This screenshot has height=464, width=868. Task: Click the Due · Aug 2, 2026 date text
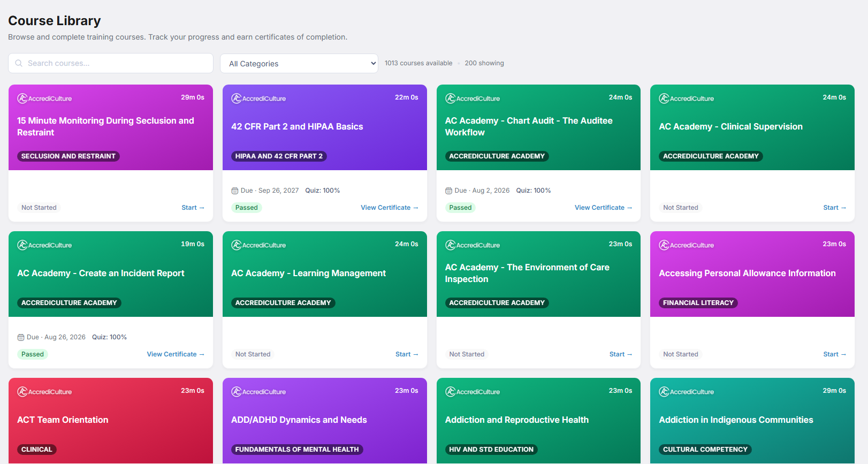pos(482,191)
